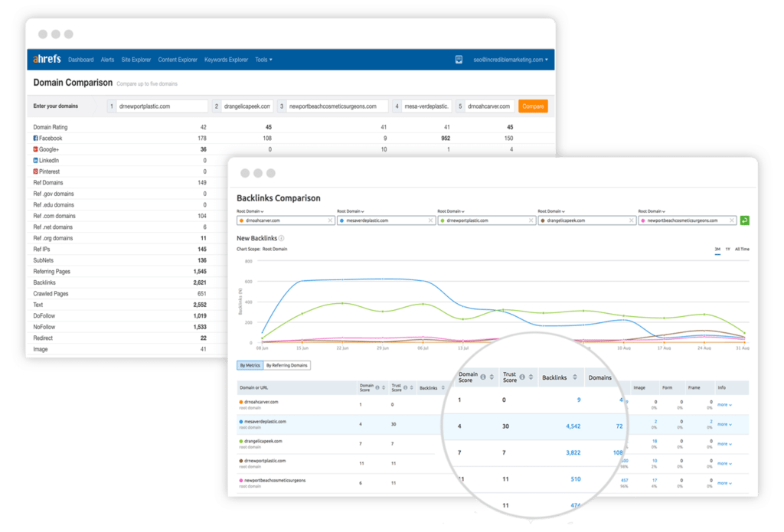Click the domain 4 field with mesa-verdeplastic
The height and width of the screenshot is (532, 784).
[x=422, y=106]
